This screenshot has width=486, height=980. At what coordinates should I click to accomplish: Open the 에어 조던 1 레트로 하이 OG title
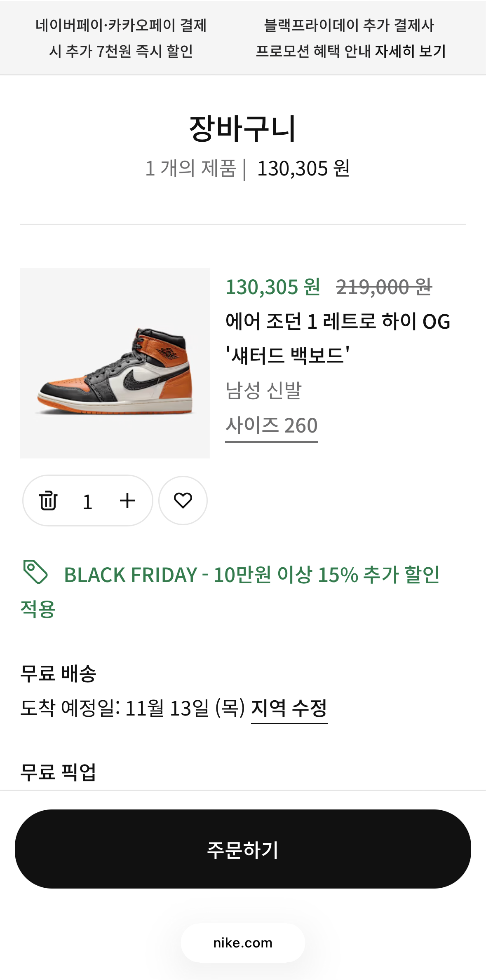click(337, 322)
